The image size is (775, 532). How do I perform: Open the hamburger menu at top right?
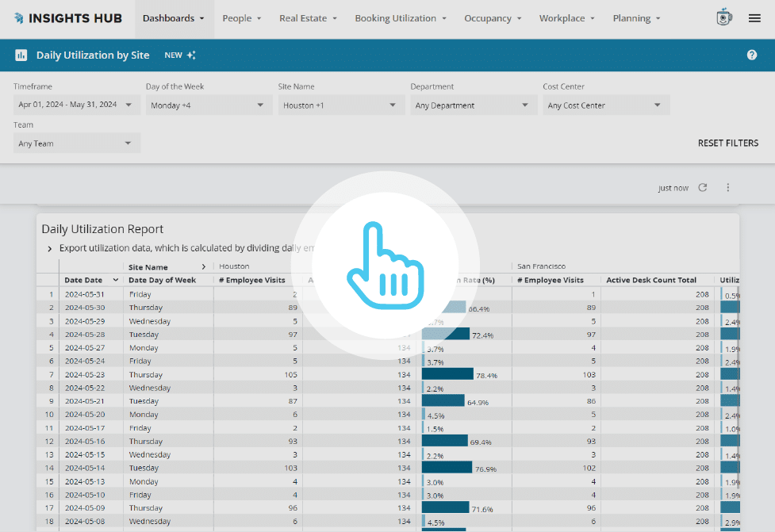pos(754,17)
